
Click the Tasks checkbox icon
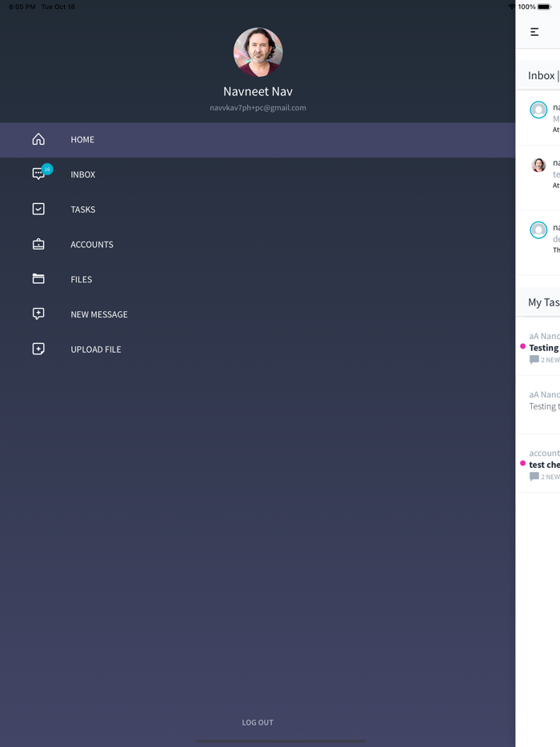coord(38,209)
